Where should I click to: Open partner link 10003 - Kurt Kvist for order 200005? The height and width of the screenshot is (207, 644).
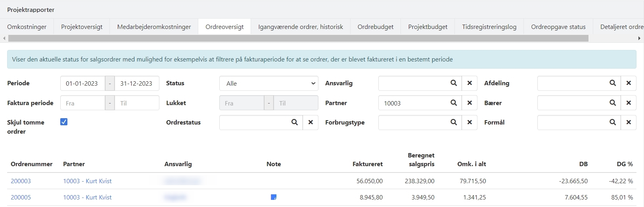click(87, 197)
